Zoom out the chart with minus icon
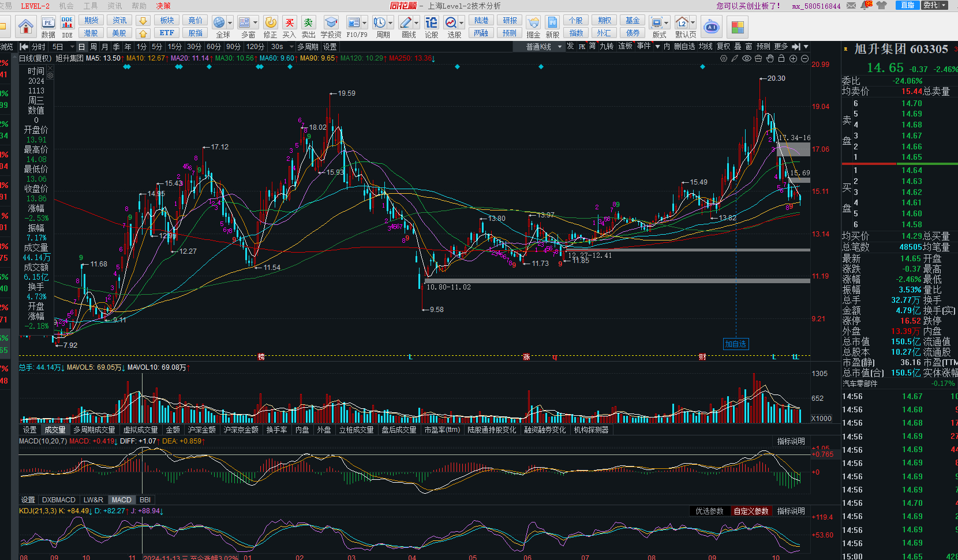Screen dimensions: 958x560 (x=804, y=58)
